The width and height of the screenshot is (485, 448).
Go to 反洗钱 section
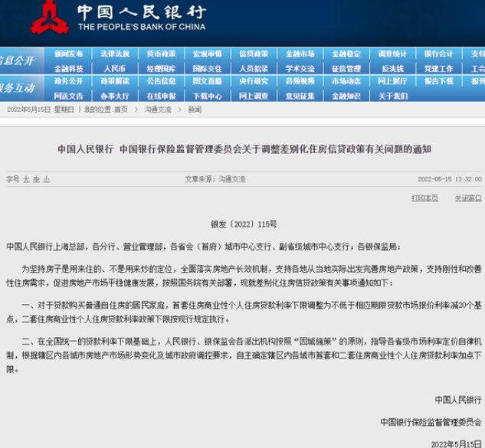click(393, 69)
